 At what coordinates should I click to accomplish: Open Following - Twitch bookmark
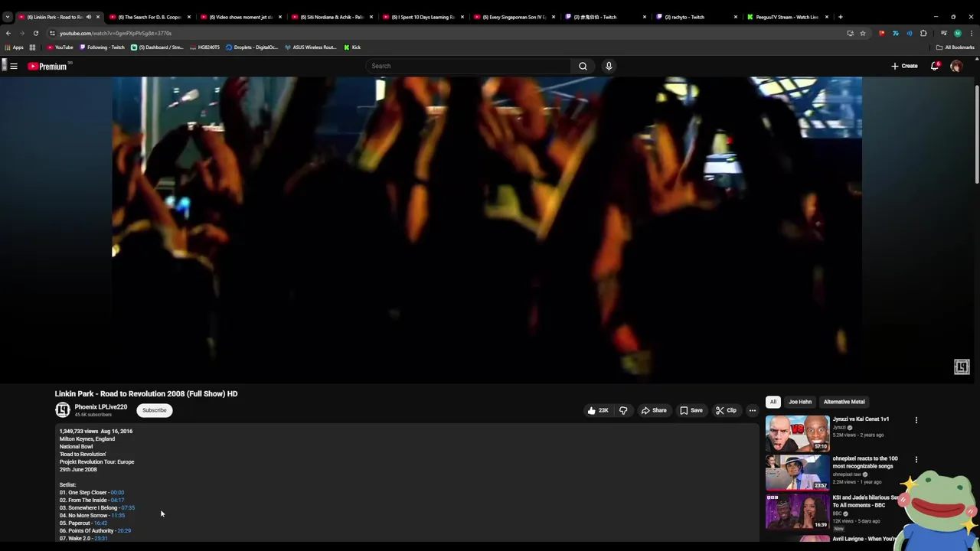tap(102, 47)
